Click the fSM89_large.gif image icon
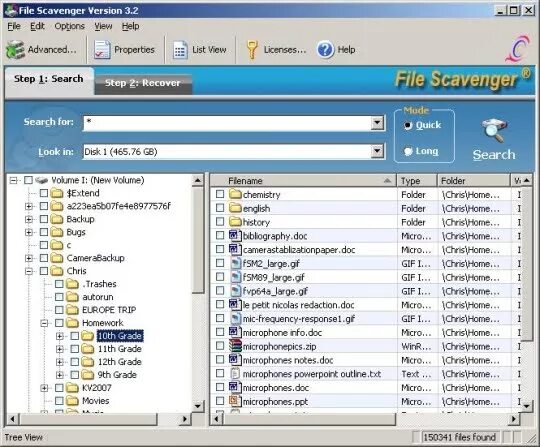Viewport: 540px width, 447px height. [236, 277]
